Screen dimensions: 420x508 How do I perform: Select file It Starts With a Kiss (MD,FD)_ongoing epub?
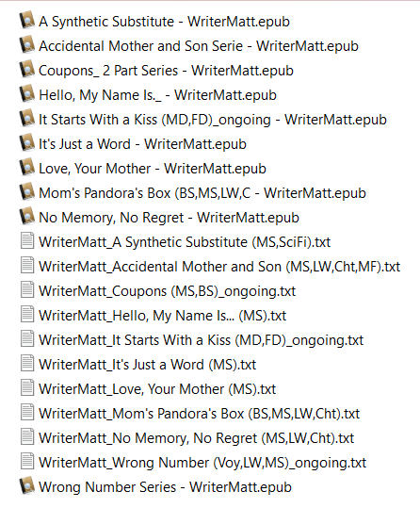[213, 120]
